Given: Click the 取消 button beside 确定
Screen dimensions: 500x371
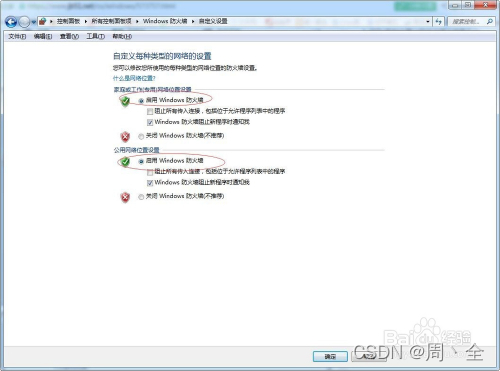Looking at the screenshot, I should click(369, 357).
